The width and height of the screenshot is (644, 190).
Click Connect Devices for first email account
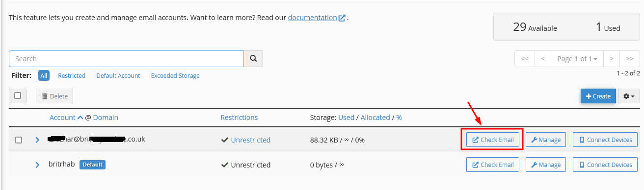tap(605, 140)
